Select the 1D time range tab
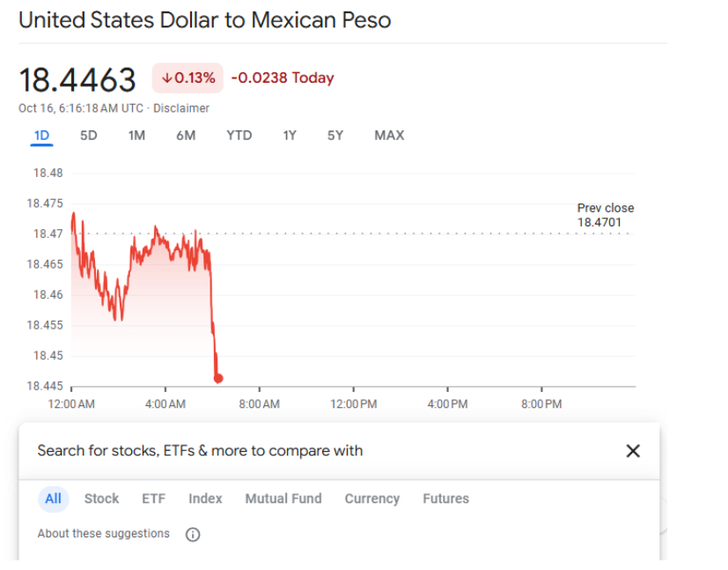Screen dimensions: 728x570 tap(41, 135)
